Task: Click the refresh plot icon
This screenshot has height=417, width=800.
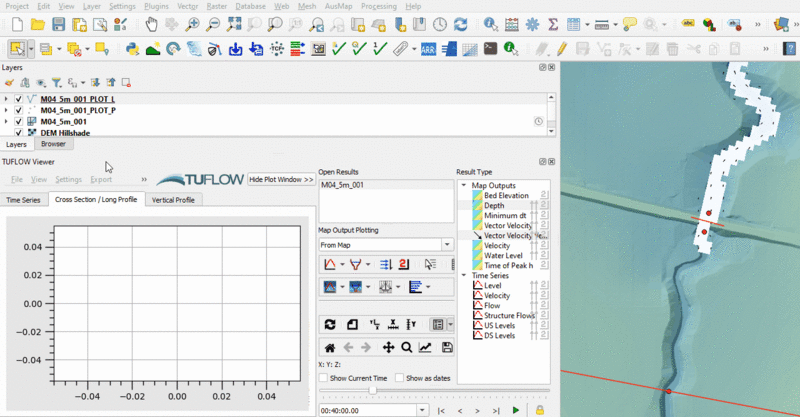Action: tap(330, 324)
